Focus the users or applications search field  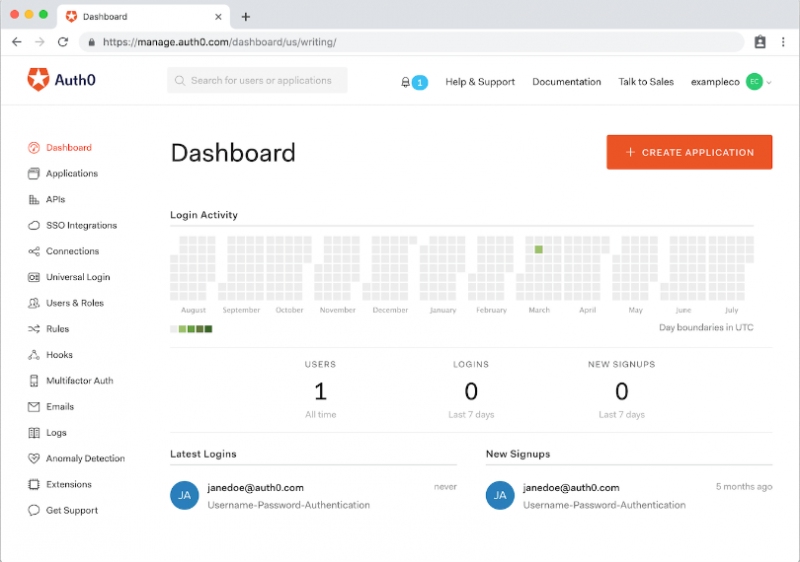click(x=257, y=81)
